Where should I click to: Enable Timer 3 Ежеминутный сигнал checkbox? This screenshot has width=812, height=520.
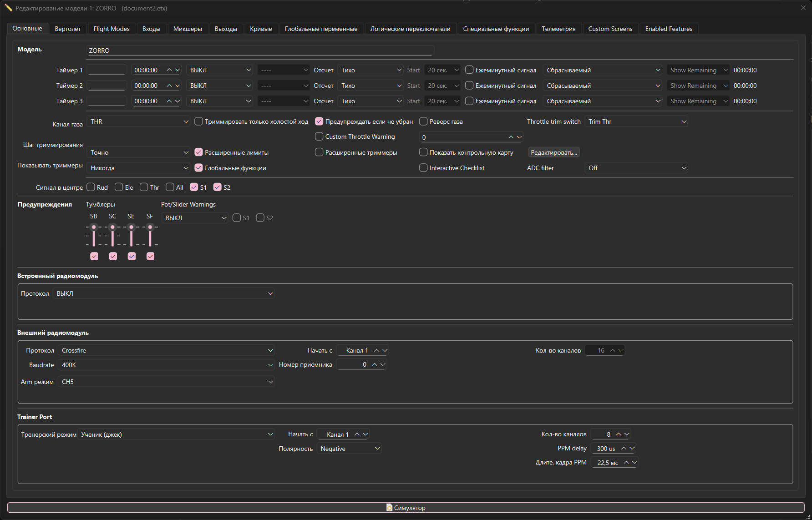click(469, 101)
